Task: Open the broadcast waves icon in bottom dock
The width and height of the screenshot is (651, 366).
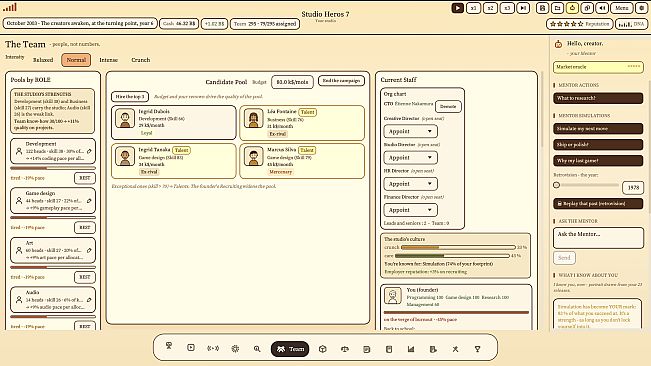Action: tap(213, 349)
